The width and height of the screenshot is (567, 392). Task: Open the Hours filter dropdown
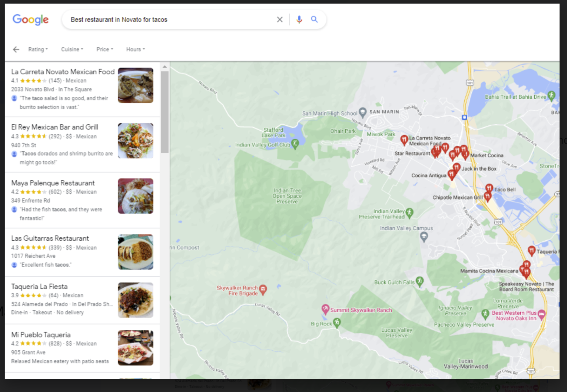135,49
